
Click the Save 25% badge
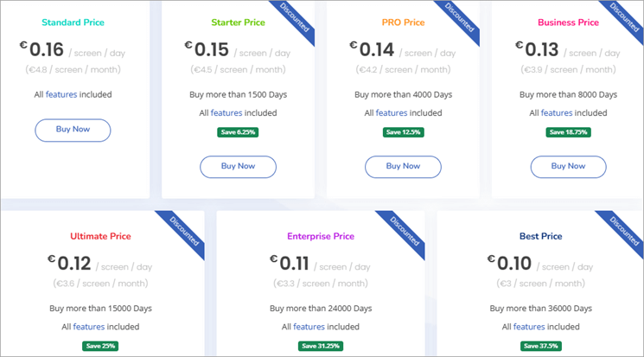[x=100, y=346]
